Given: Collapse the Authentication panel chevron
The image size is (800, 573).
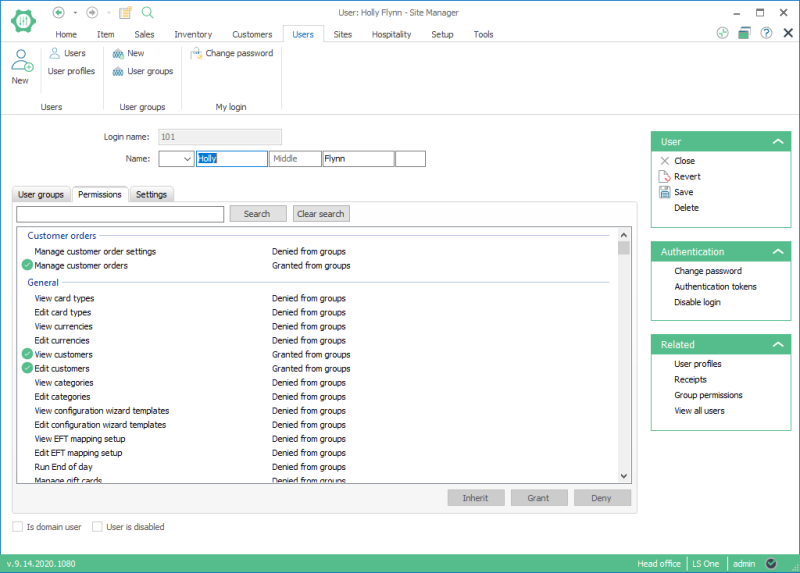Looking at the screenshot, I should pyautogui.click(x=778, y=251).
